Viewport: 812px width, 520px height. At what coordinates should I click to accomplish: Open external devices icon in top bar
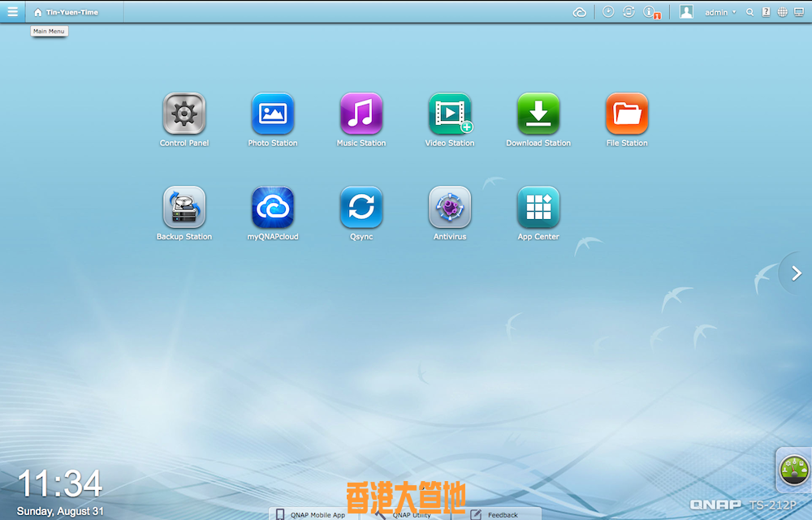pyautogui.click(x=628, y=12)
